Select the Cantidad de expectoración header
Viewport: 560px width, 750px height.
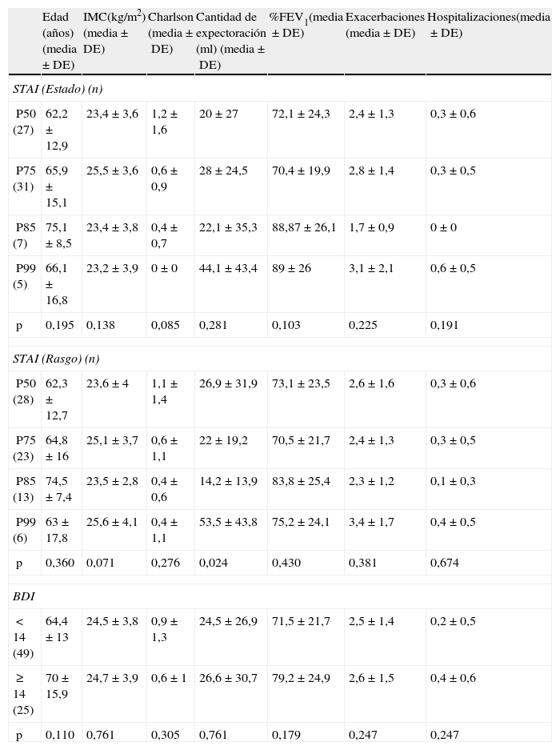[230, 41]
